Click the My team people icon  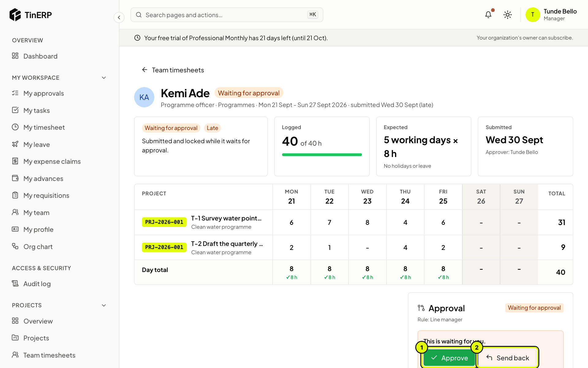click(15, 212)
